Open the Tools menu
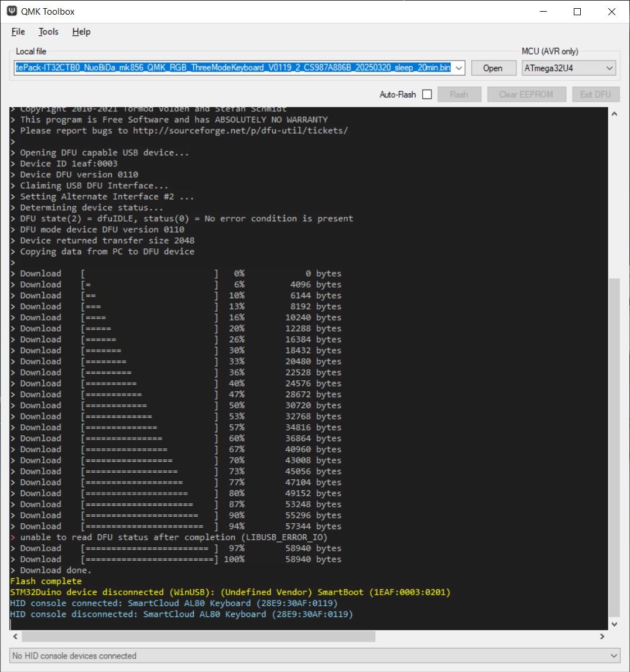Screen dimensions: 630x672 coord(49,32)
